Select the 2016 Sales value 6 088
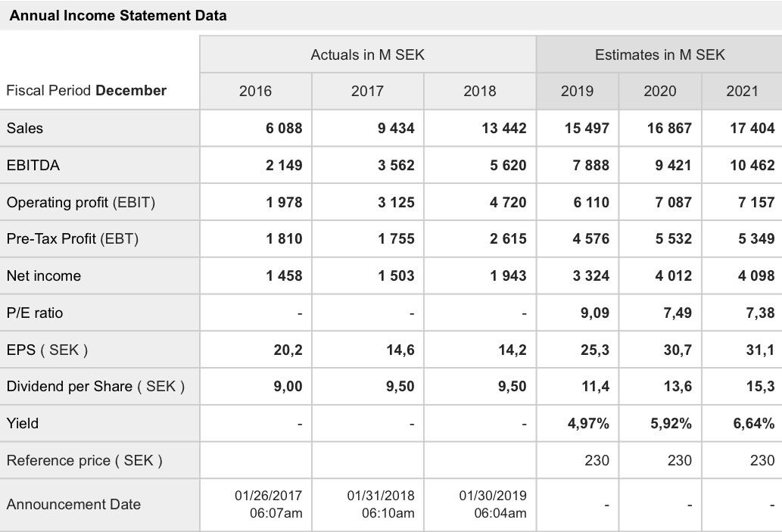 tap(284, 128)
